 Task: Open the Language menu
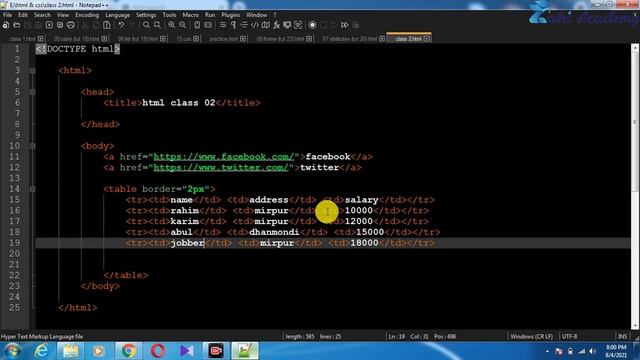pyautogui.click(x=118, y=15)
